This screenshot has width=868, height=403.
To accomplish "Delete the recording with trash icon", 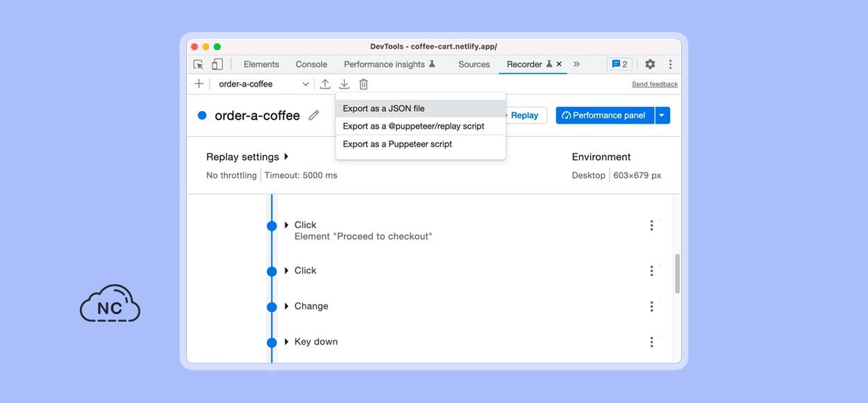I will (363, 84).
